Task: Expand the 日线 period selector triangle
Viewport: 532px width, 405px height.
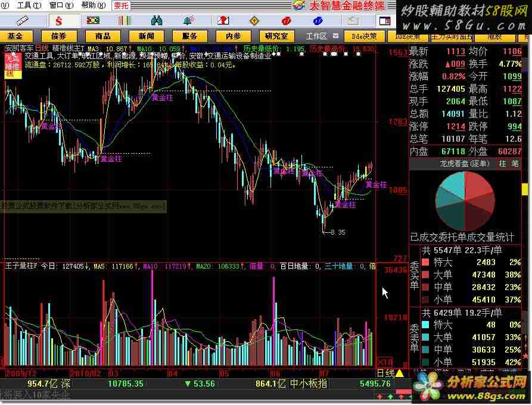Action: coord(400,373)
